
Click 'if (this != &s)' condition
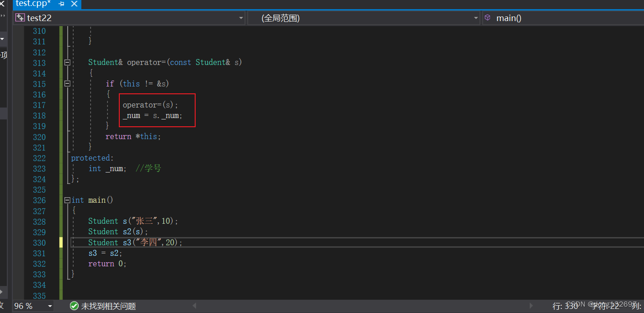[138, 84]
